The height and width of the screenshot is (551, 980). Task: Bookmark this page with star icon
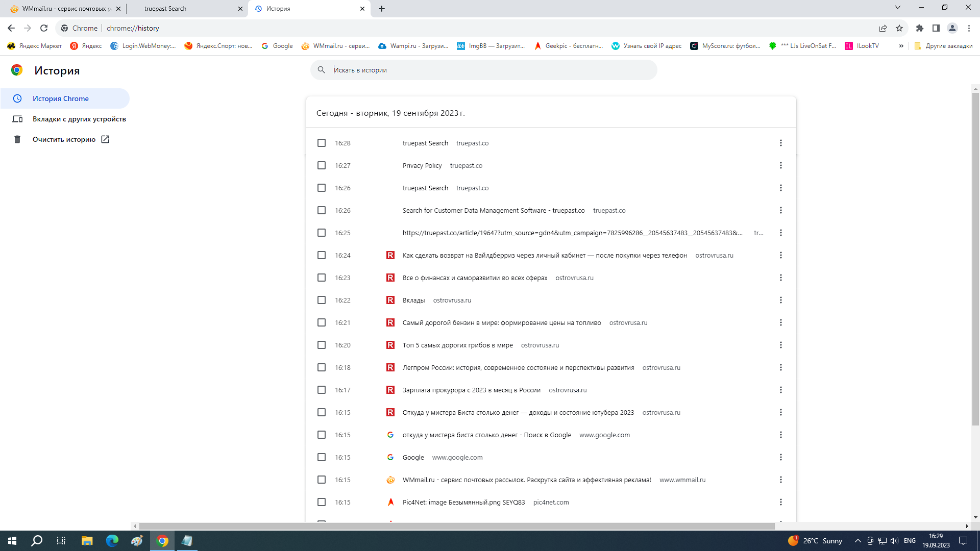click(899, 28)
